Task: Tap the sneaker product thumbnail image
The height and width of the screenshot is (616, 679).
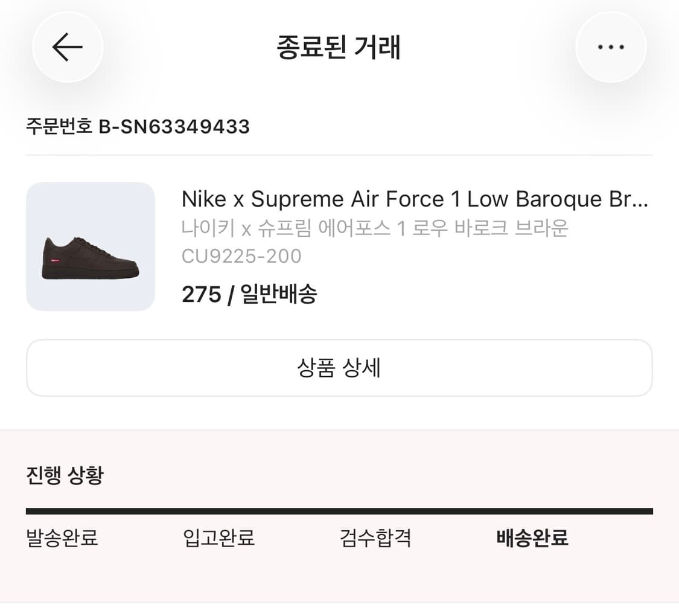Action: tap(89, 245)
